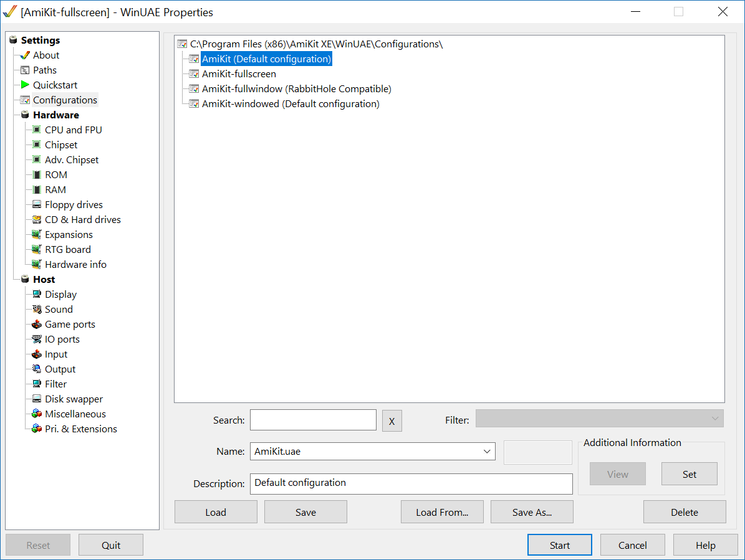Click the CPU and FPU chip icon
The height and width of the screenshot is (560, 745).
37,130
